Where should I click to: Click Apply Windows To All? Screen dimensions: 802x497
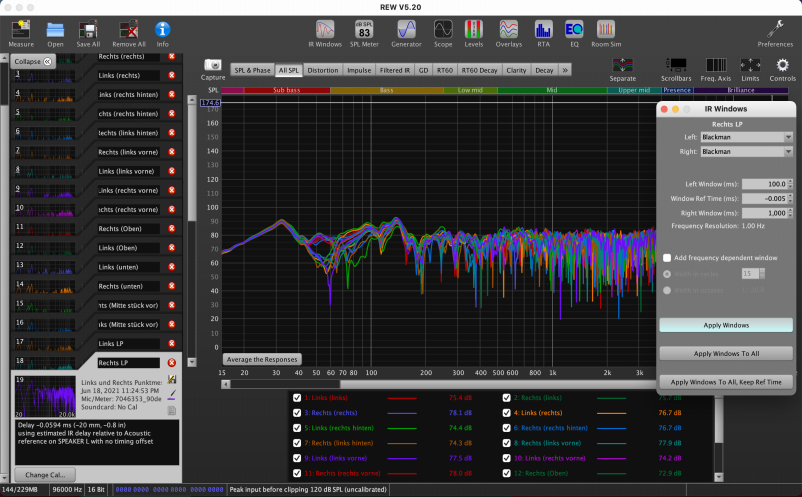click(x=726, y=353)
